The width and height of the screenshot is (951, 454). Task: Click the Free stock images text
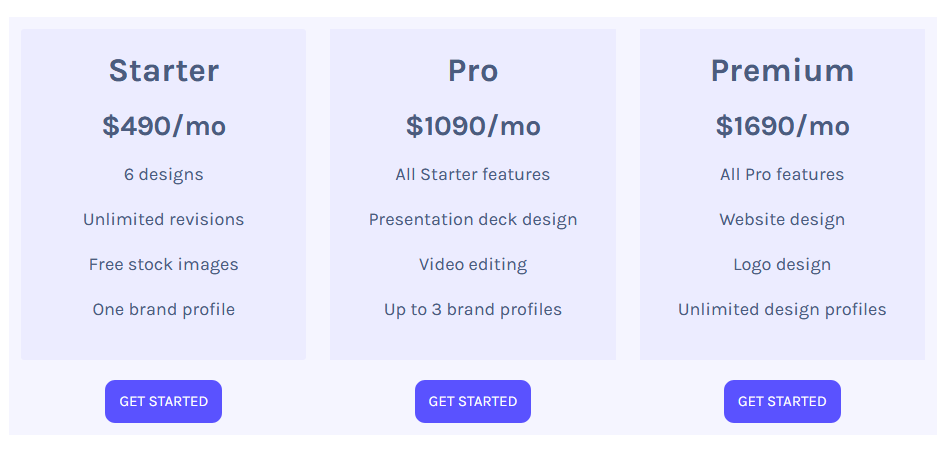pos(163,264)
